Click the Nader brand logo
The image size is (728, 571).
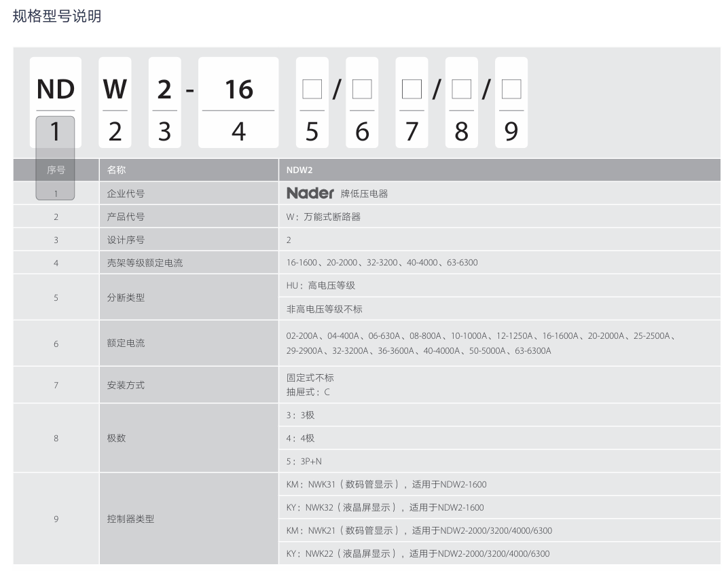pyautogui.click(x=310, y=193)
